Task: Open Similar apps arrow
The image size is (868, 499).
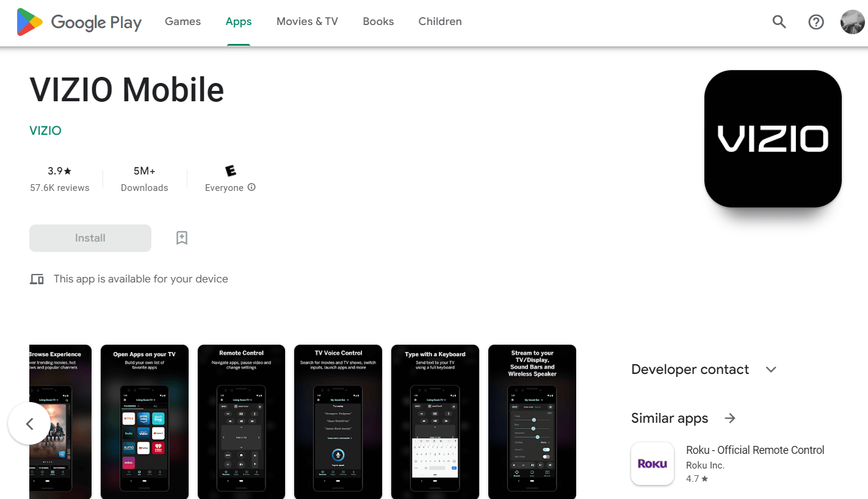Action: click(730, 418)
